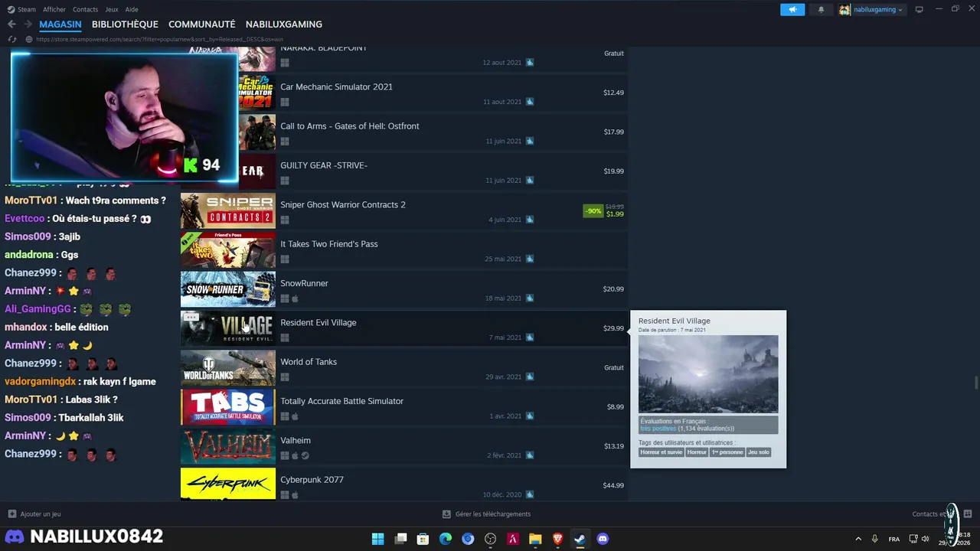
Task: Launch Microsoft Edge from the taskbar
Action: click(446, 539)
